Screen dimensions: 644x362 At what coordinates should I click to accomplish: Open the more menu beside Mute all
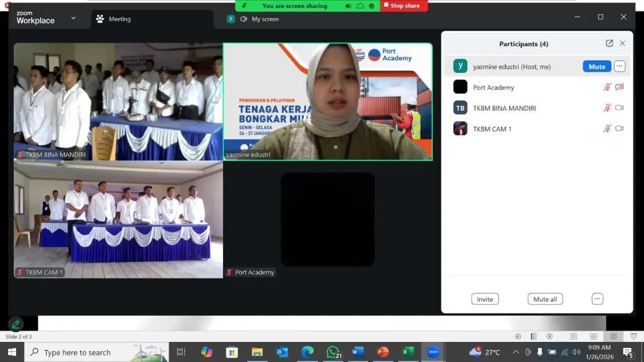(x=597, y=299)
